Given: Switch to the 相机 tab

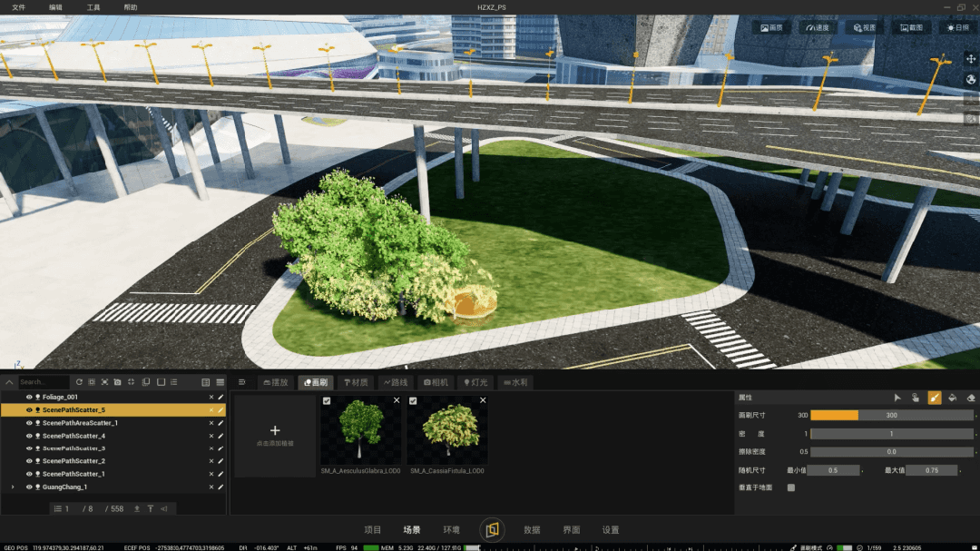Looking at the screenshot, I should coord(436,382).
